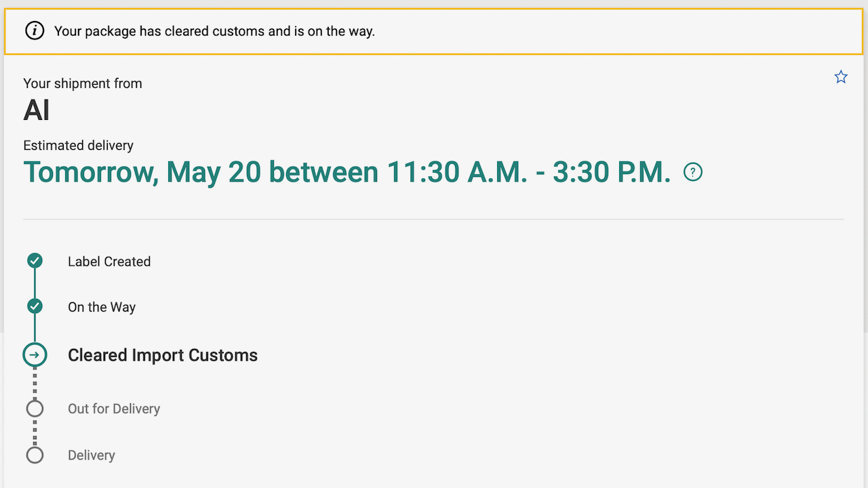Click the solid progress line between completed steps

tap(35, 284)
